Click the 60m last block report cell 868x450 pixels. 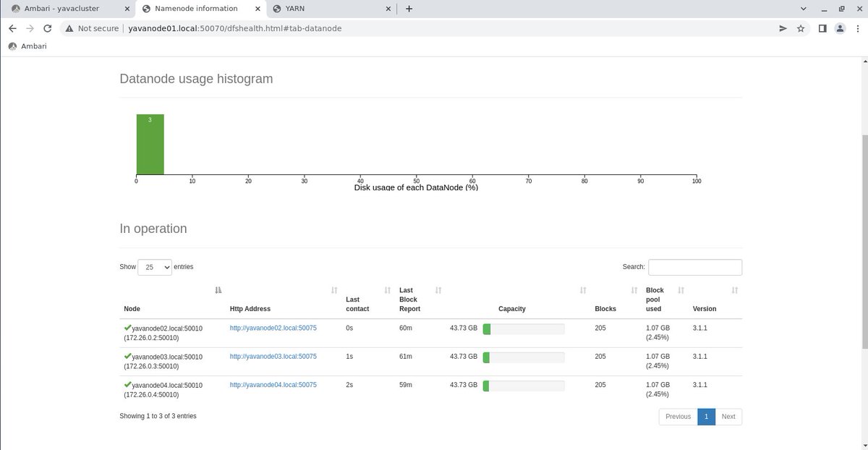405,328
